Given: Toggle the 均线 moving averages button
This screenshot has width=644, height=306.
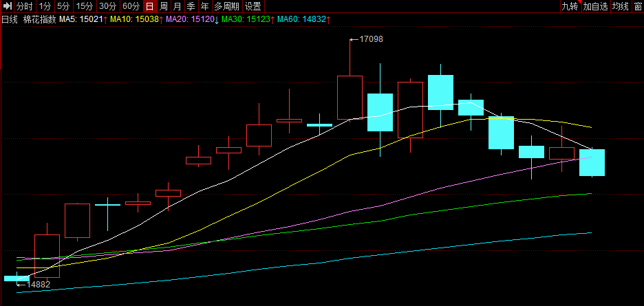Looking at the screenshot, I should point(620,6).
